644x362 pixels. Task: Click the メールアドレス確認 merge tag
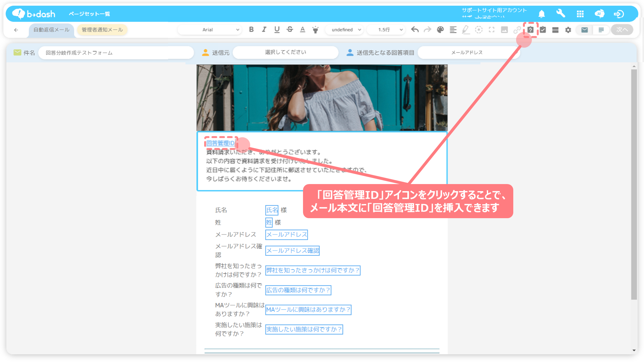[x=292, y=251]
